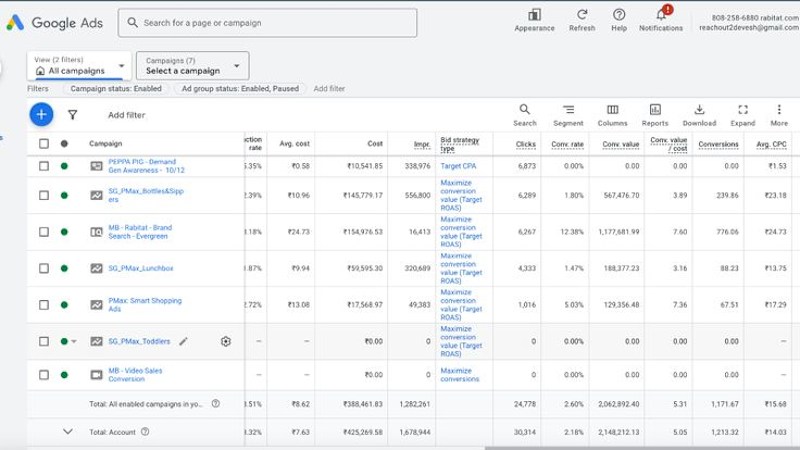Click help icon beside Total Account
This screenshot has width=800, height=450.
[x=145, y=432]
